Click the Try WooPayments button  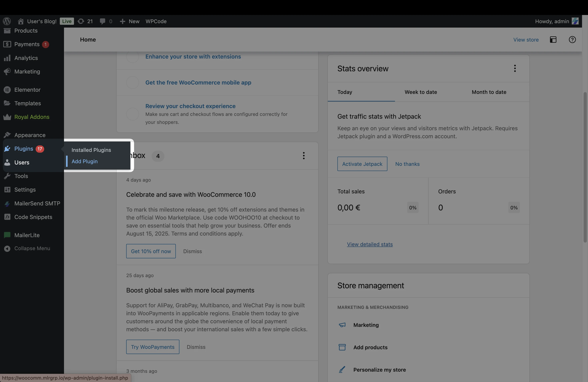coord(153,347)
